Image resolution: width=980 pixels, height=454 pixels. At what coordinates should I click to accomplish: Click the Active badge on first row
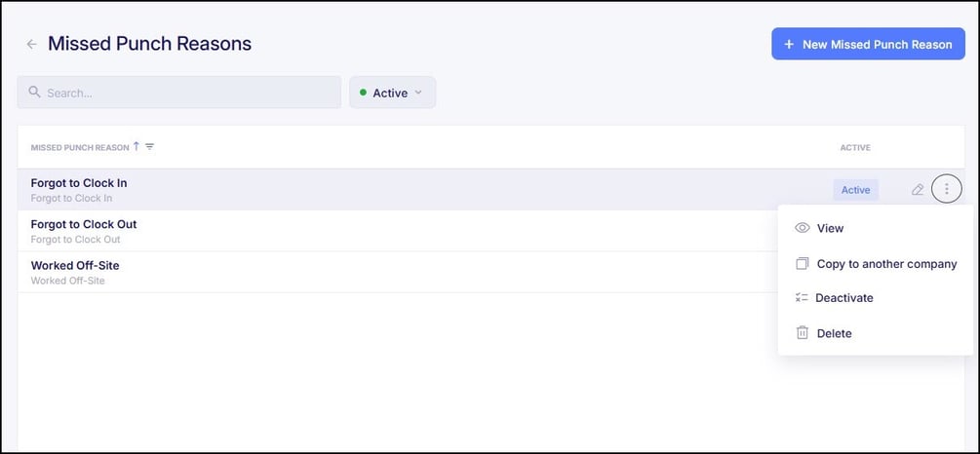pyautogui.click(x=855, y=190)
